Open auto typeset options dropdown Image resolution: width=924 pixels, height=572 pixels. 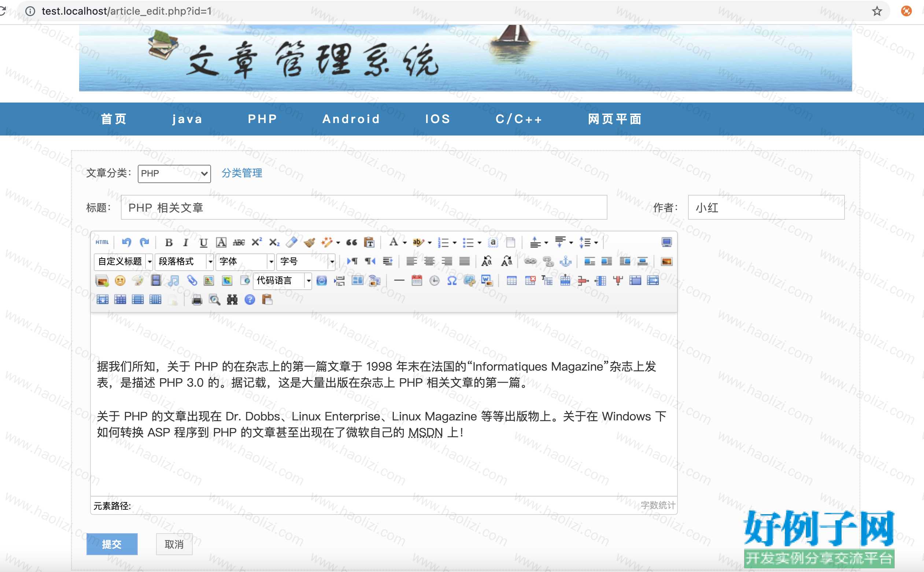pos(338,242)
